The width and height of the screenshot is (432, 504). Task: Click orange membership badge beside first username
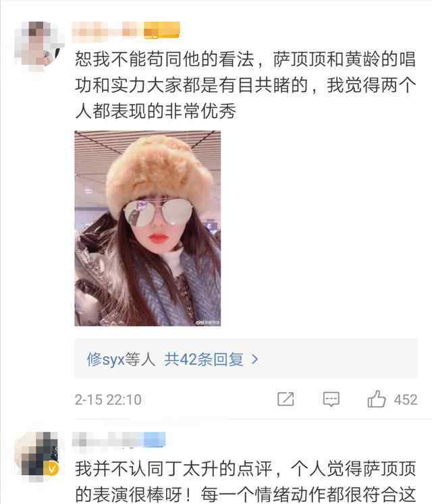161,30
